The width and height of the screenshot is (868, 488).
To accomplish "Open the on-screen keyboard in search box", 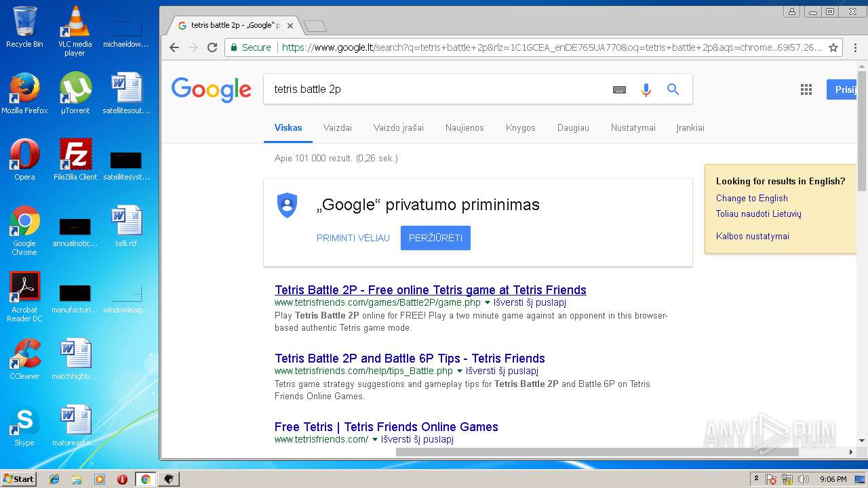I will click(x=619, y=89).
